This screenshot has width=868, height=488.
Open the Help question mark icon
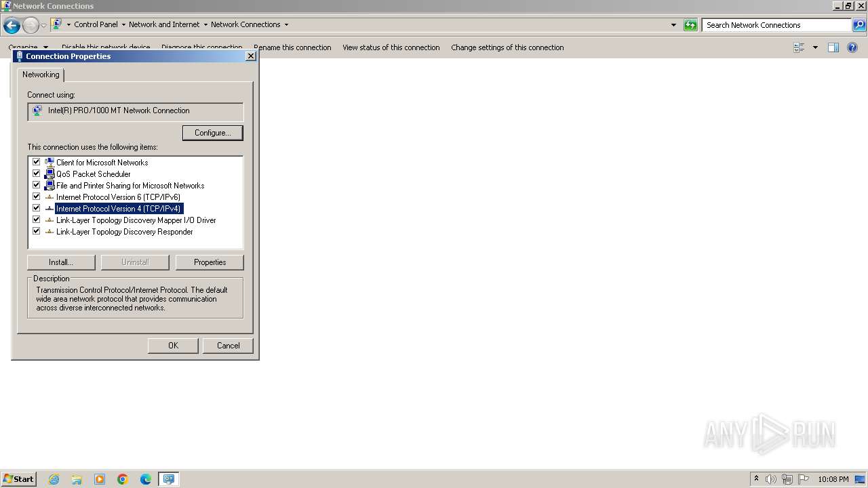pyautogui.click(x=852, y=47)
